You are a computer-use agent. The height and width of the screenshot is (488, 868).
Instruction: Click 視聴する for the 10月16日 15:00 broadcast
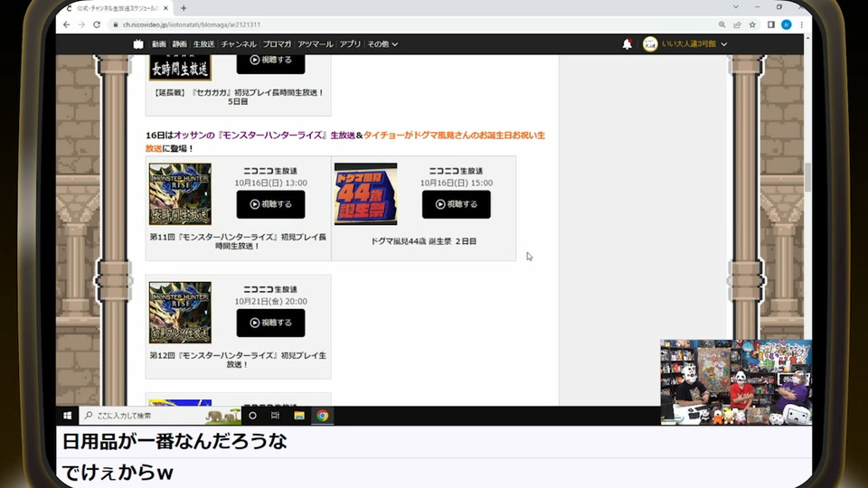456,204
